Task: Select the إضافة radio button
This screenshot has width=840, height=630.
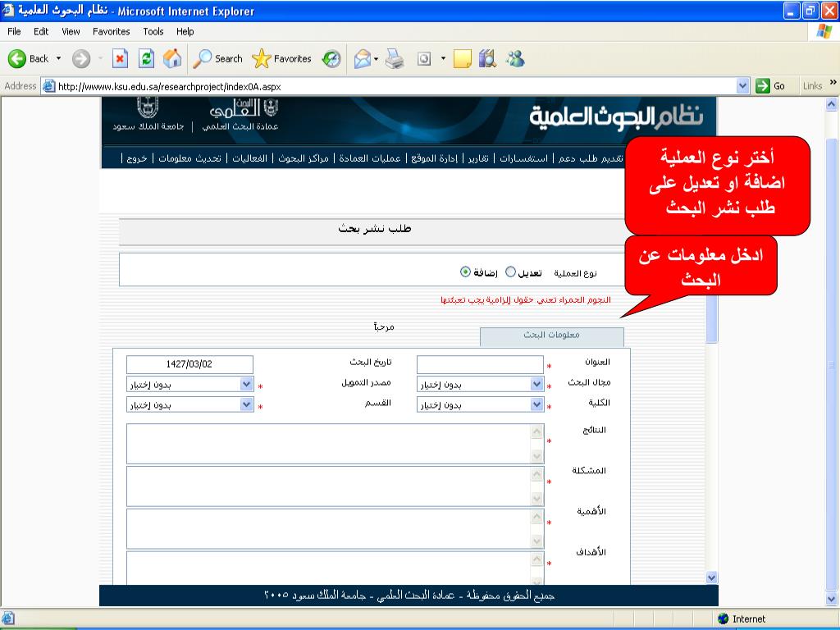Action: pyautogui.click(x=465, y=272)
